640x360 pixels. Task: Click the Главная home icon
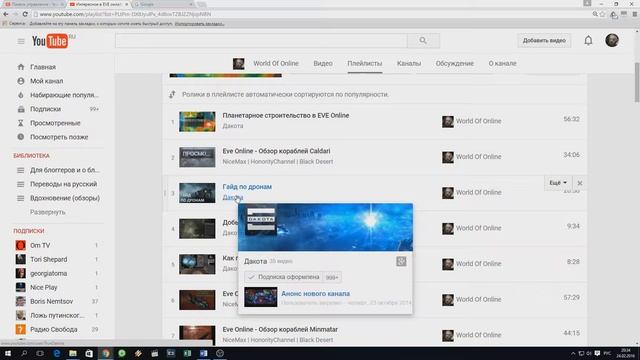pyautogui.click(x=21, y=67)
